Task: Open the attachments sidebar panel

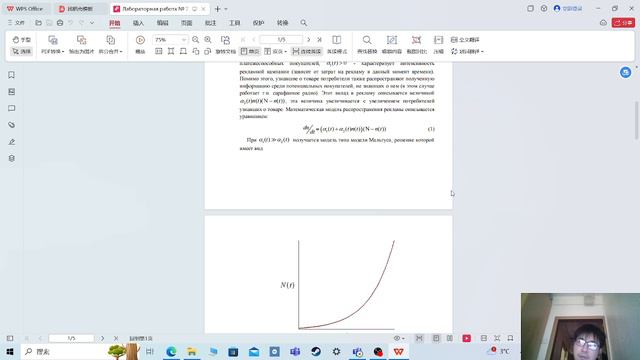Action: click(x=11, y=125)
